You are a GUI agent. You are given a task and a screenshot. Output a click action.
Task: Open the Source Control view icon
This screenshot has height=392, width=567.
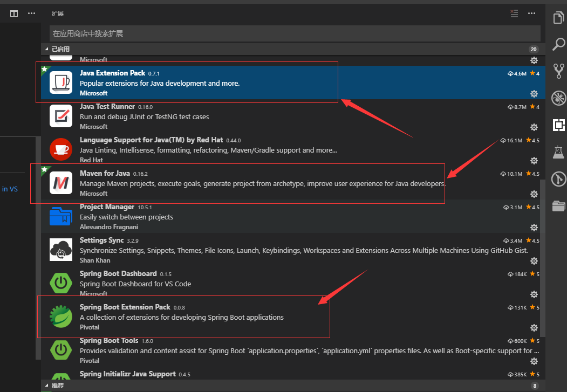point(558,71)
